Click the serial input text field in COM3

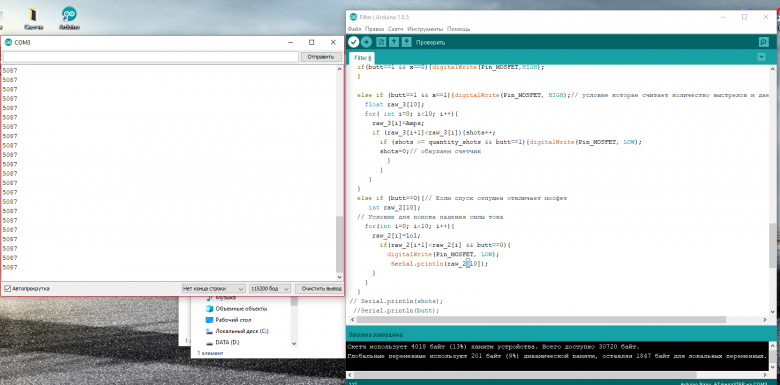click(x=150, y=57)
